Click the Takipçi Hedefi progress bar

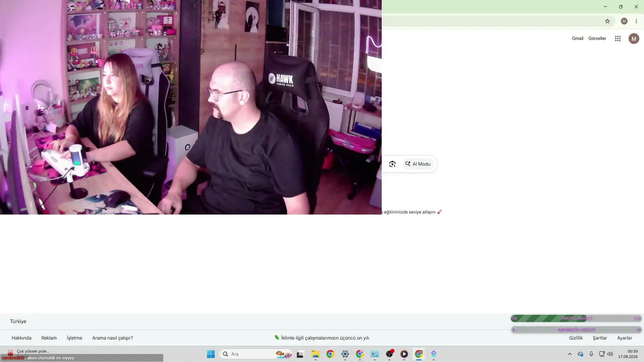tap(577, 318)
